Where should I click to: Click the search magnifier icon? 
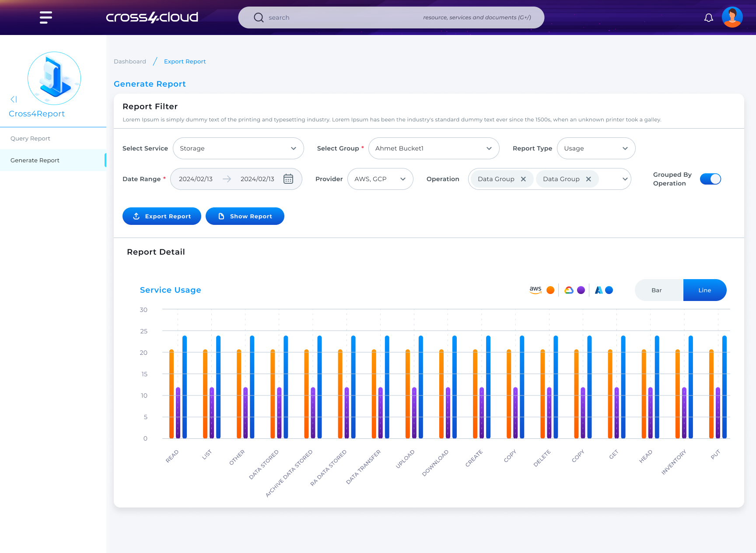pos(259,17)
